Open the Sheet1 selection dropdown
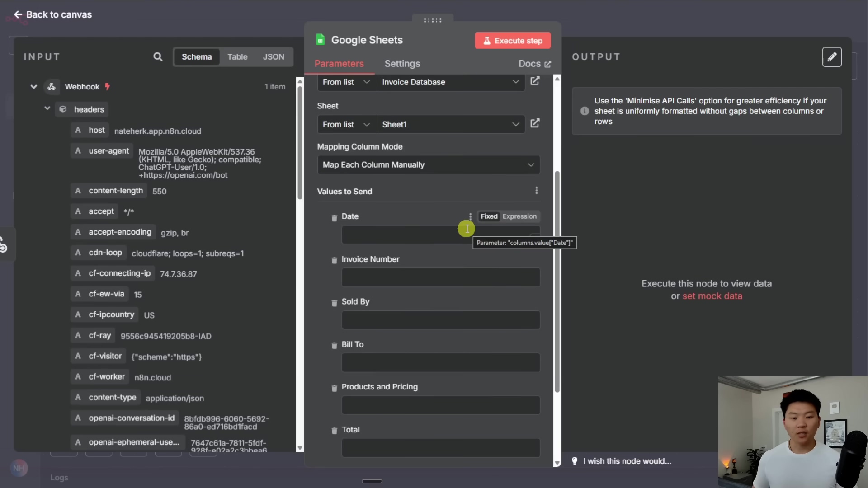Screen dimensions: 868x488 [451, 124]
